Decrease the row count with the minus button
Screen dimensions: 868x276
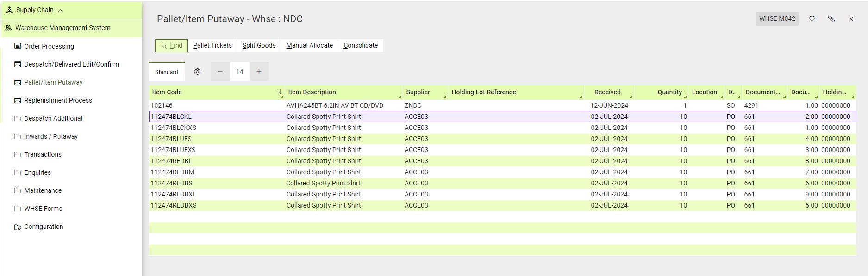[x=220, y=72]
